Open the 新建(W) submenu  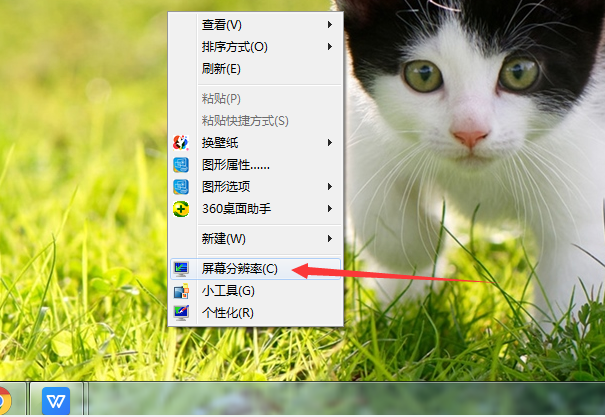[255, 239]
